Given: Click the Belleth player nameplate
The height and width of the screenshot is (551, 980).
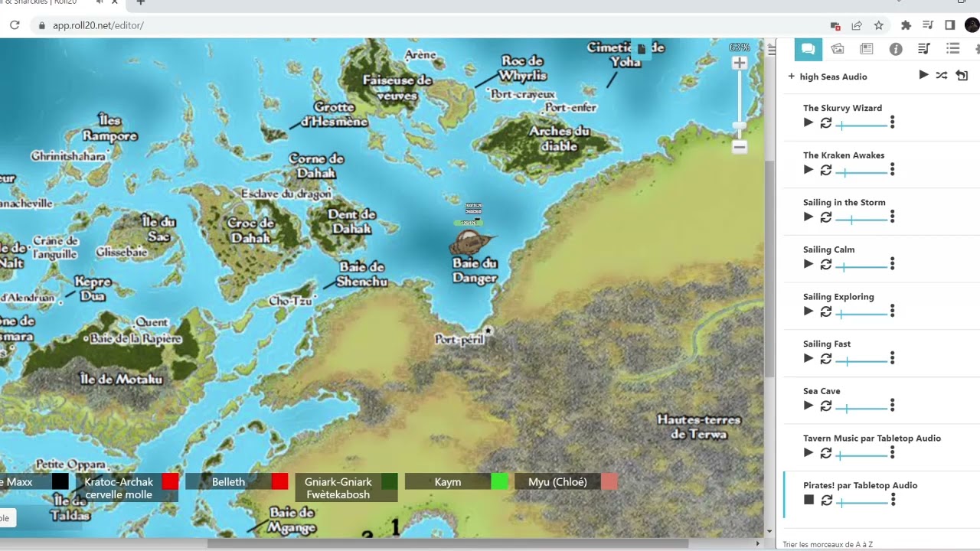Looking at the screenshot, I should tap(228, 481).
